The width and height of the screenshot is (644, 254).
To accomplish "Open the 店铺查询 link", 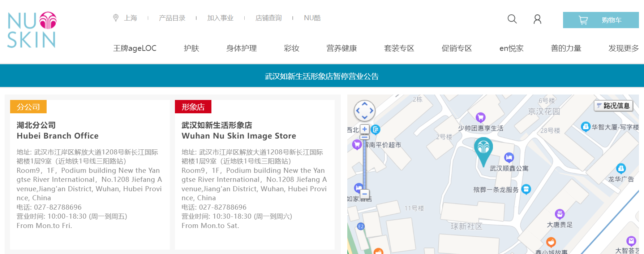I will pos(269,18).
